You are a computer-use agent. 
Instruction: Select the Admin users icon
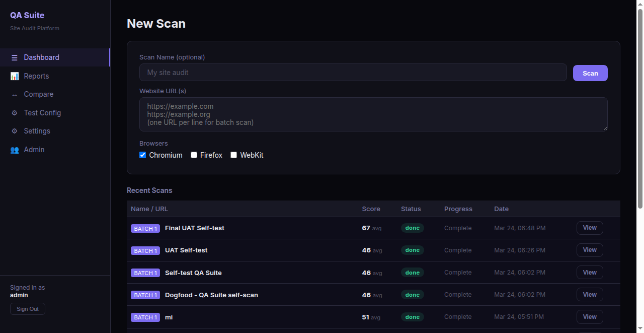pyautogui.click(x=14, y=150)
